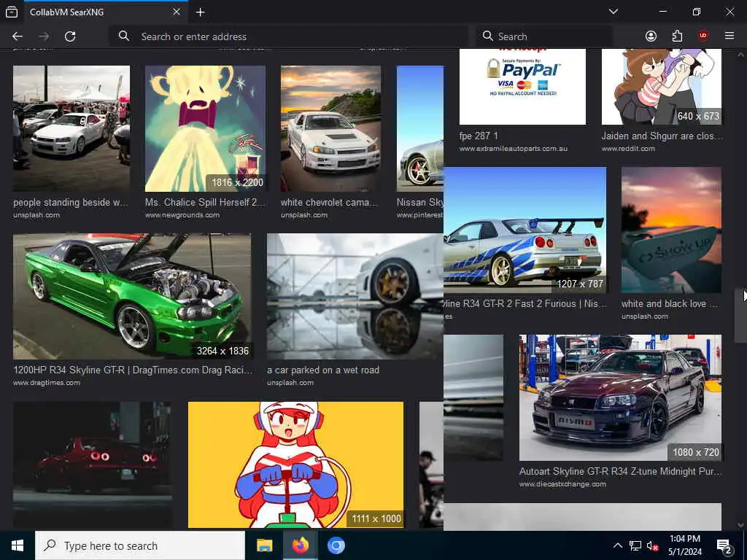Open the extensions puzzle icon
This screenshot has width=747, height=560.
coord(677,36)
